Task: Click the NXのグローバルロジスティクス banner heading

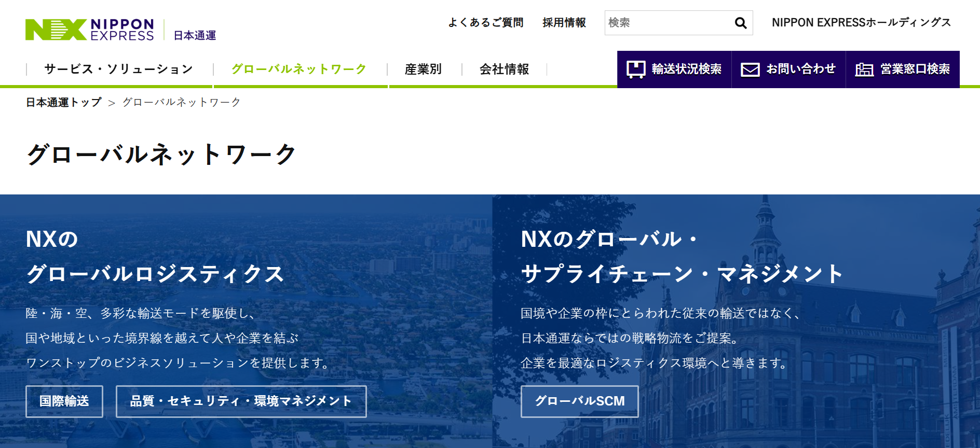Action: click(x=155, y=257)
